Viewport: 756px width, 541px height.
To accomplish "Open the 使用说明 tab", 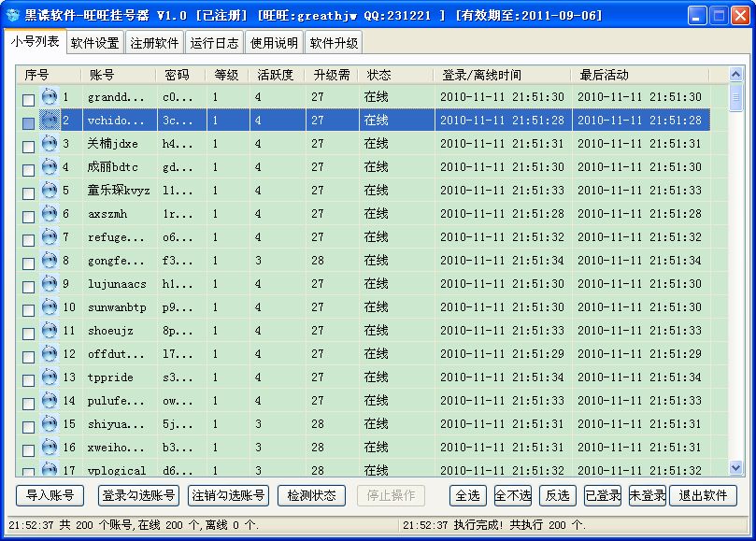I will [274, 43].
